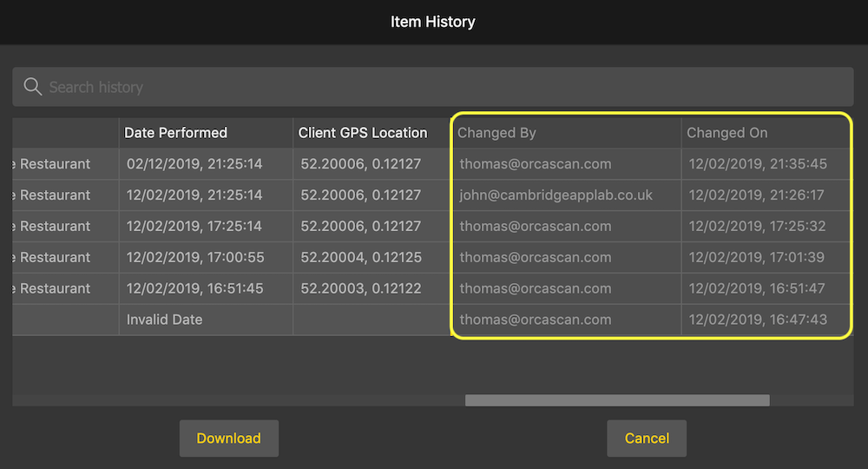Click the Changed On column header
868x469 pixels.
coord(727,133)
